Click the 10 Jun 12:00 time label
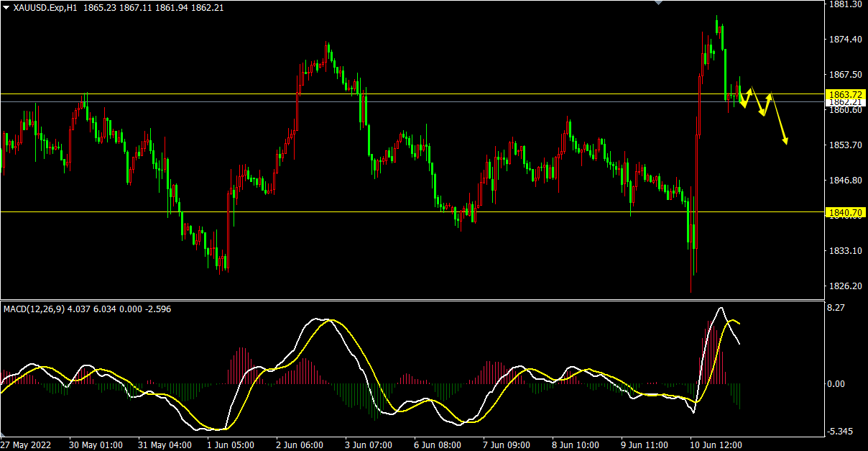 coord(716,445)
